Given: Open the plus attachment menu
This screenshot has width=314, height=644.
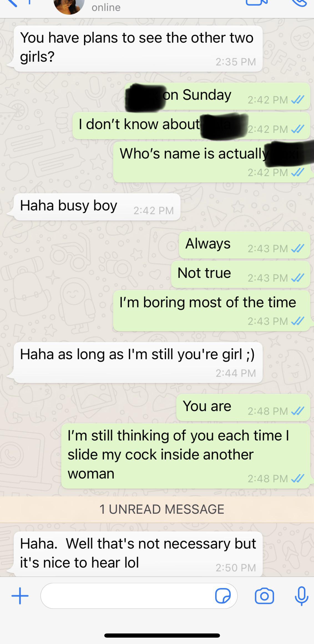Looking at the screenshot, I should 20,596.
